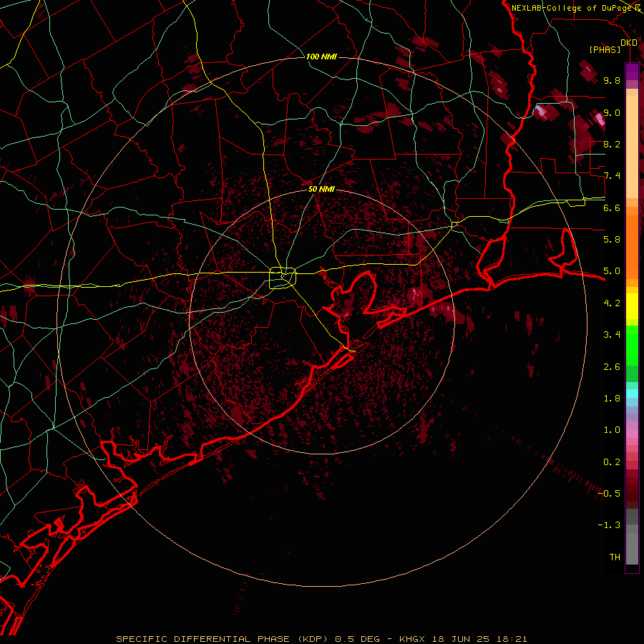644x644 pixels.
Task: Click the cyan segment of the color bar
Action: point(632,394)
